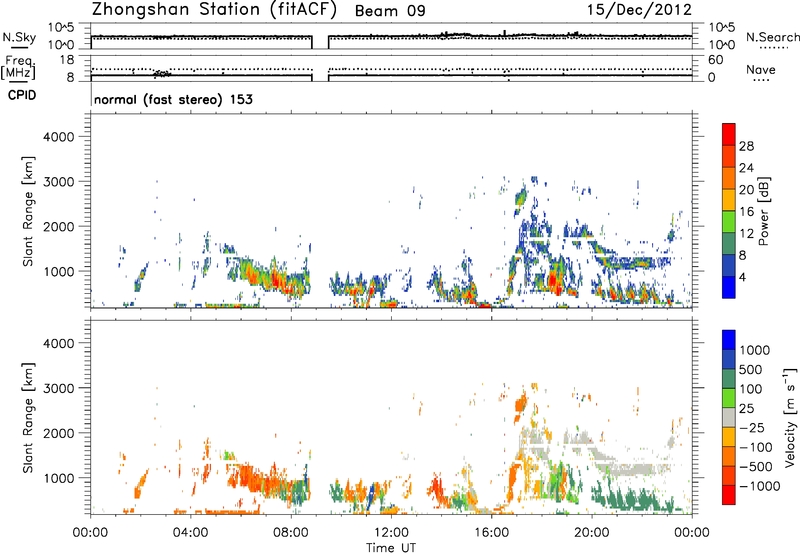Click the '18' frequency axis tick
The width and height of the screenshot is (800, 554).
click(67, 60)
